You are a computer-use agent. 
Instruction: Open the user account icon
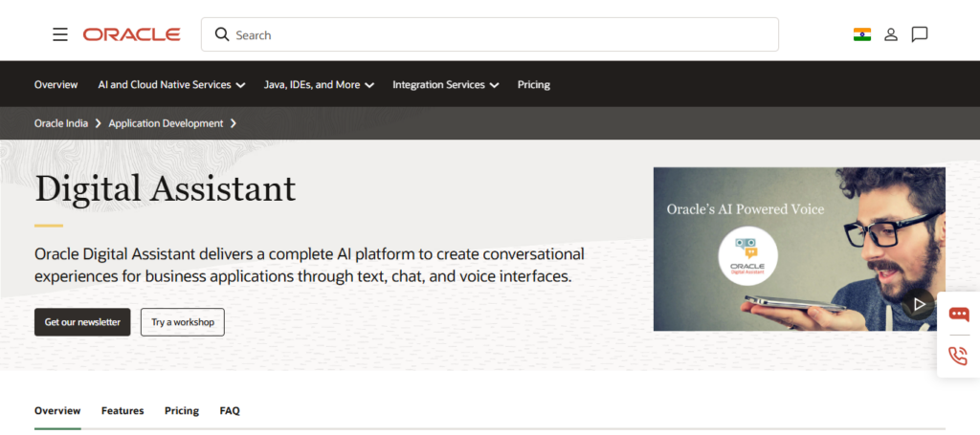tap(891, 34)
